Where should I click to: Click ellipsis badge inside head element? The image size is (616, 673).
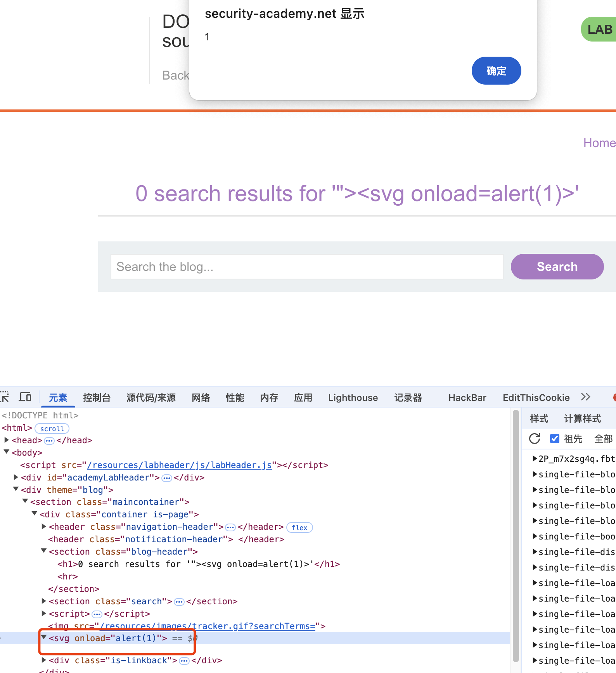[x=49, y=441]
